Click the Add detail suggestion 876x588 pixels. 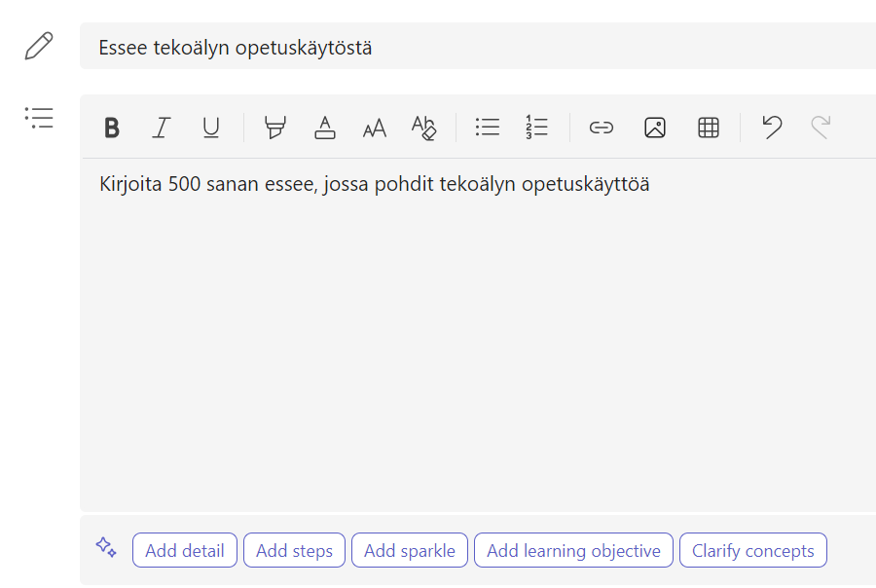pos(185,551)
